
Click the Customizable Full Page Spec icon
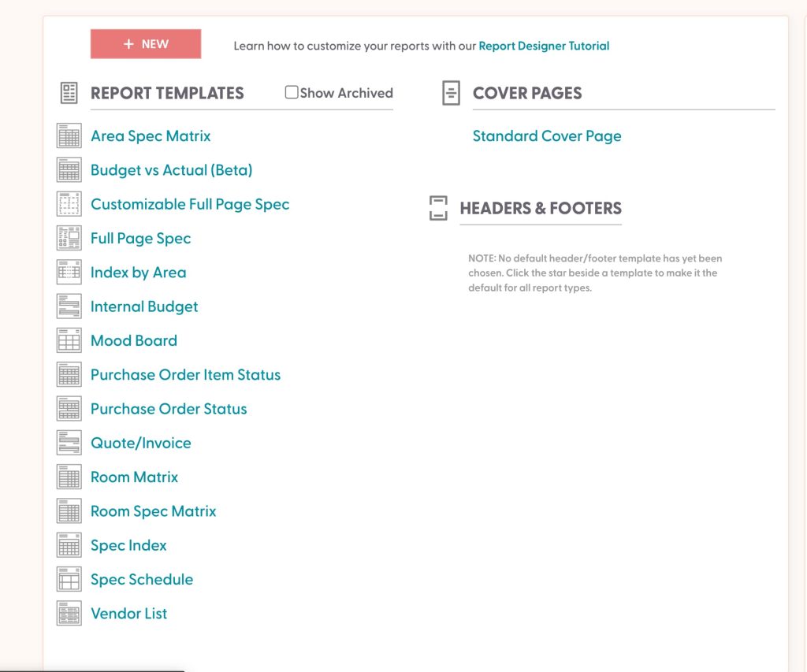click(69, 204)
